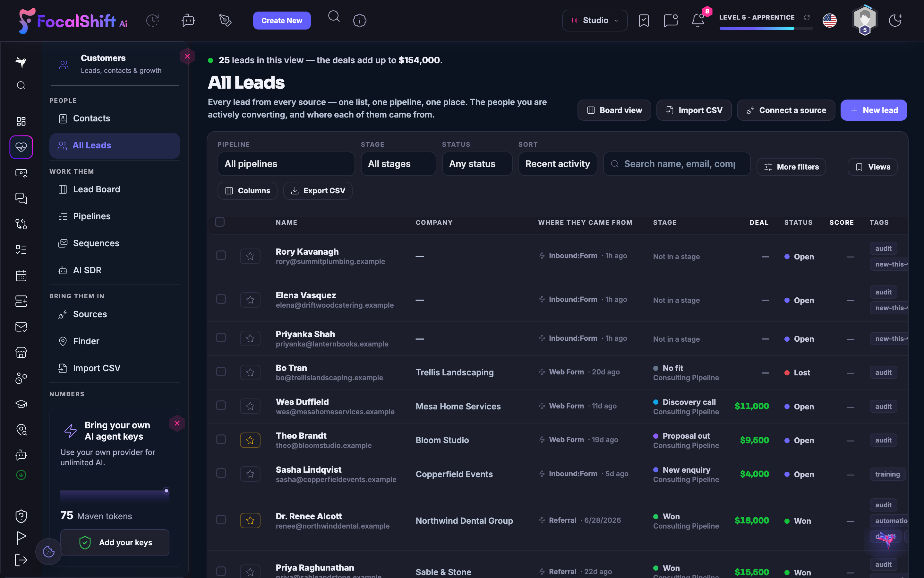Open the shield help icon in left rail

pos(21,516)
